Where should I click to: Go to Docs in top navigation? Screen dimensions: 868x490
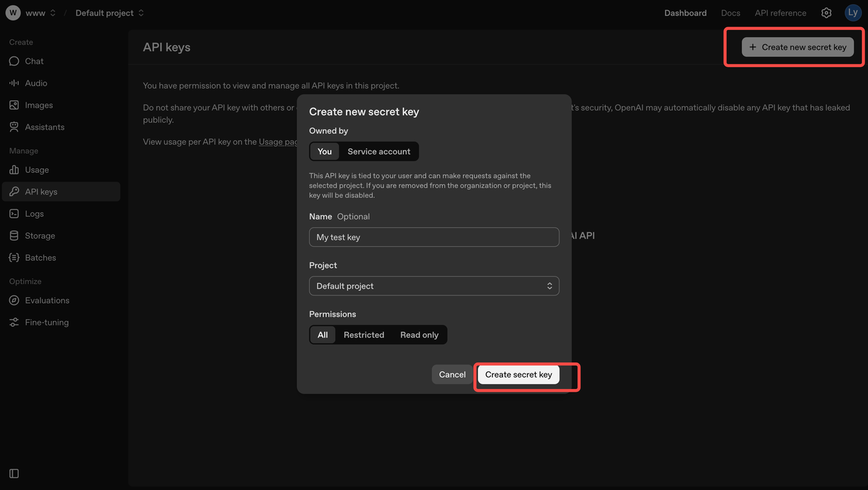coord(730,13)
